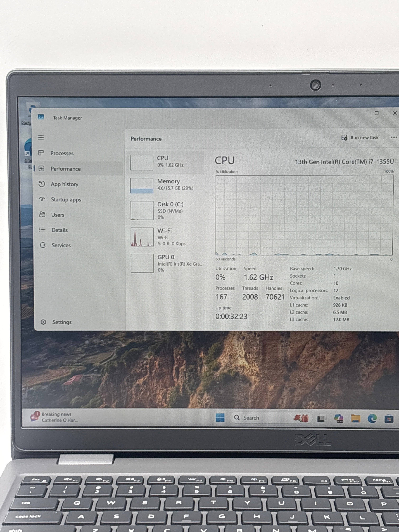Image resolution: width=399 pixels, height=532 pixels.
Task: Click Run new task button
Action: (x=360, y=138)
